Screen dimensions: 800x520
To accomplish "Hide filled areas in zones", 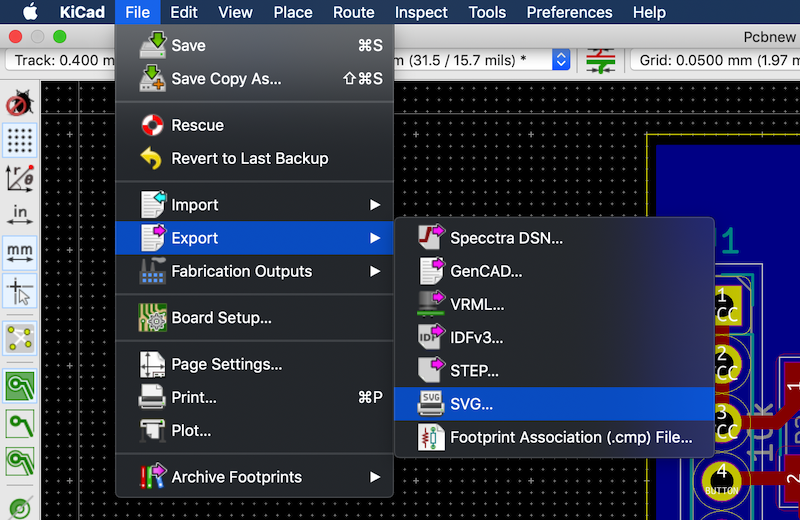I will [x=20, y=424].
